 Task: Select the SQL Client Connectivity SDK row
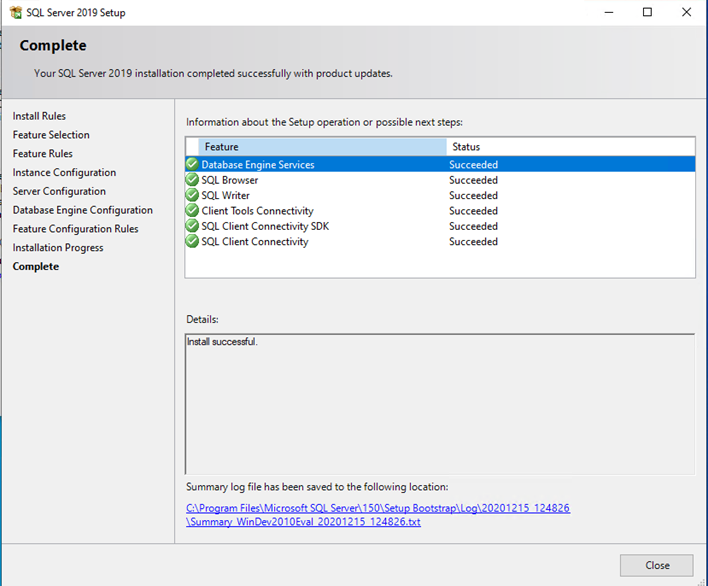(440, 226)
